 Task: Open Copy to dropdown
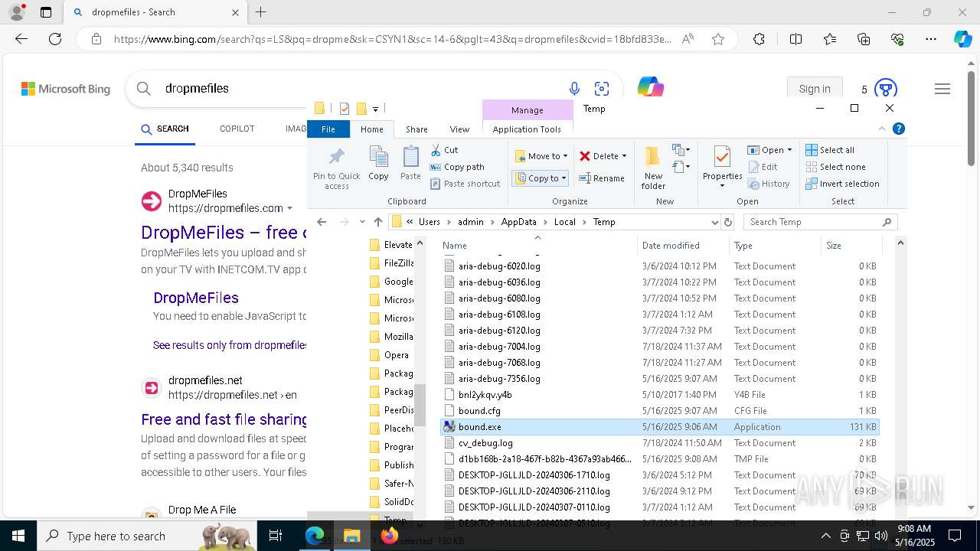click(540, 178)
